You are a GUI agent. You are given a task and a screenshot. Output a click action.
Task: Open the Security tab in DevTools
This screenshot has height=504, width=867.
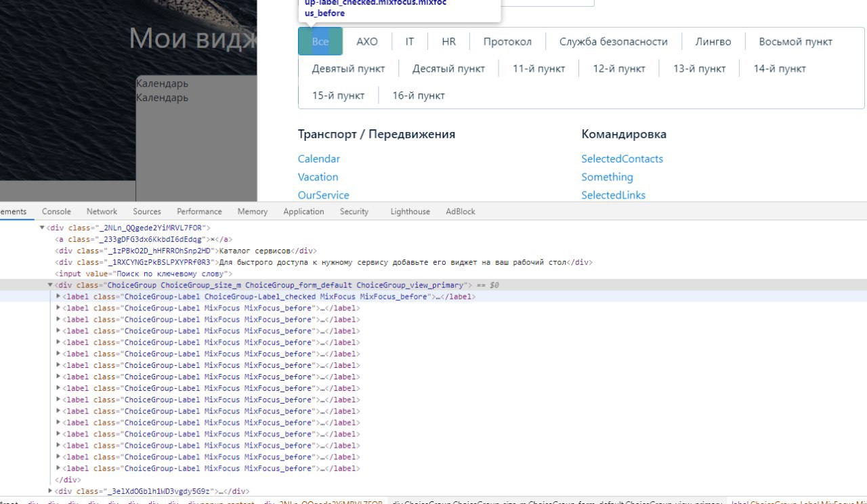(x=354, y=211)
